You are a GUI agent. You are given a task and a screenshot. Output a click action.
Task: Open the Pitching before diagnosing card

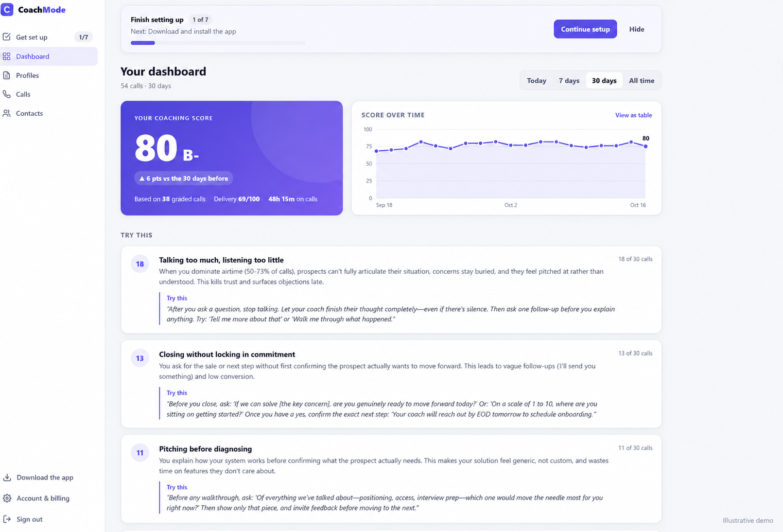(391, 479)
